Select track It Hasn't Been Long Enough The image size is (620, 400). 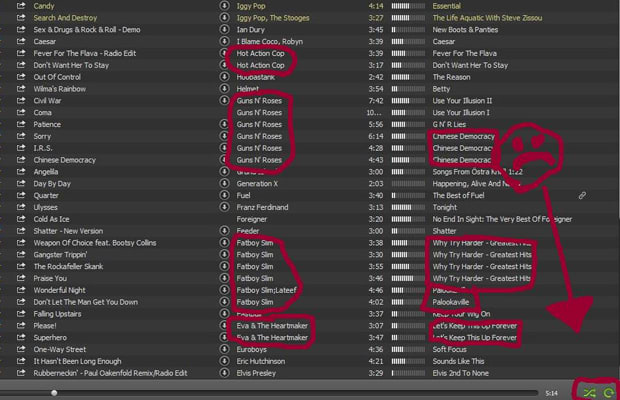77,361
